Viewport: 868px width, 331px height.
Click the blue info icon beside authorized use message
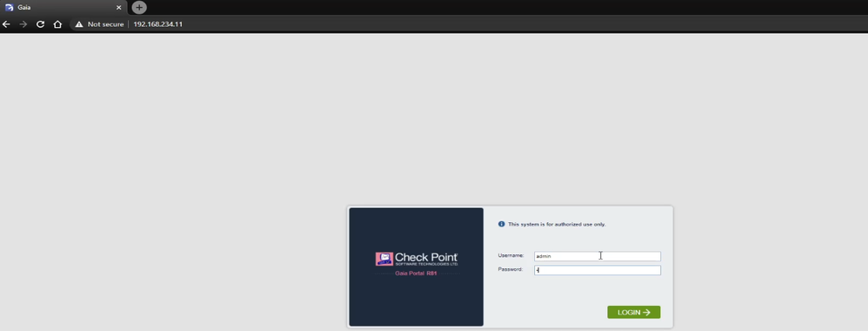(502, 224)
